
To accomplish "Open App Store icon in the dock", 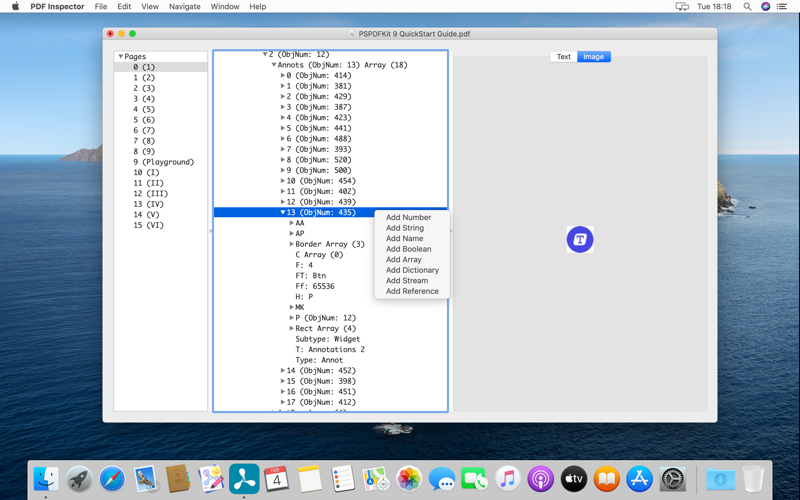I will coord(639,479).
